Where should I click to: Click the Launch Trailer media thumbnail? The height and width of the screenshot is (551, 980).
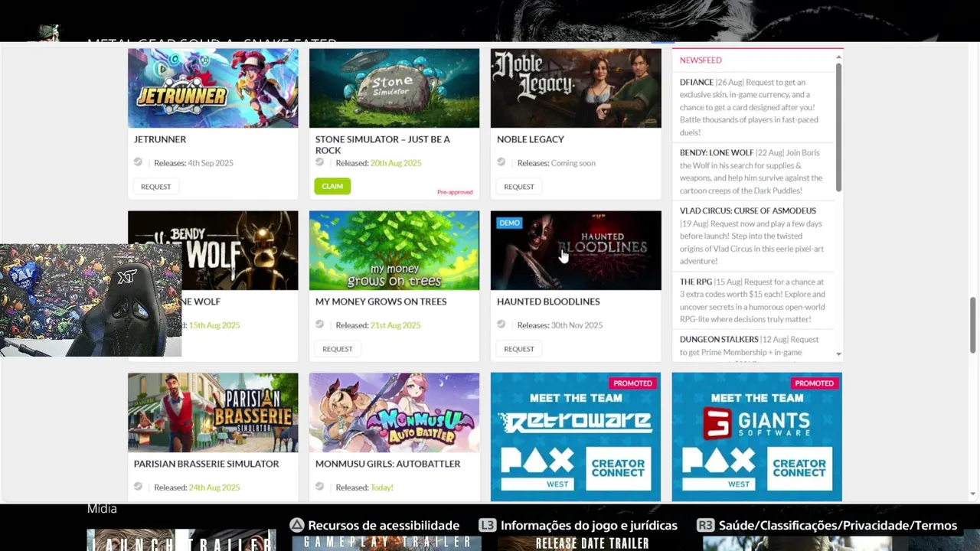click(181, 540)
